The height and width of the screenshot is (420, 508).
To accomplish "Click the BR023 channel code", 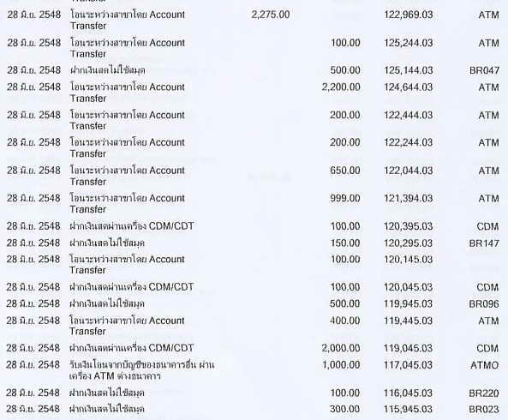I will pos(484,410).
